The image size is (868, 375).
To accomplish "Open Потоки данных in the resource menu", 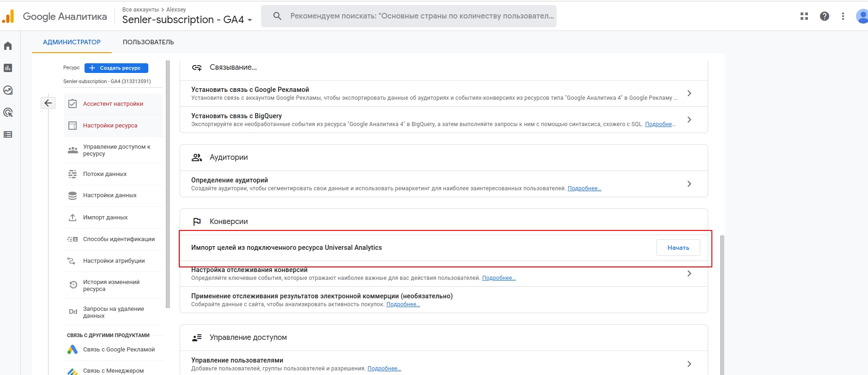I will click(x=105, y=174).
